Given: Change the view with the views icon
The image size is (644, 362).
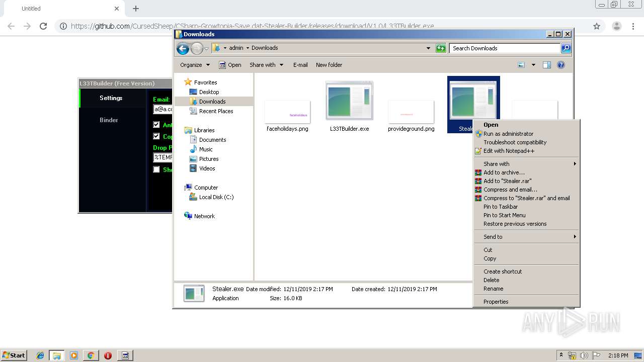Looking at the screenshot, I should (521, 65).
